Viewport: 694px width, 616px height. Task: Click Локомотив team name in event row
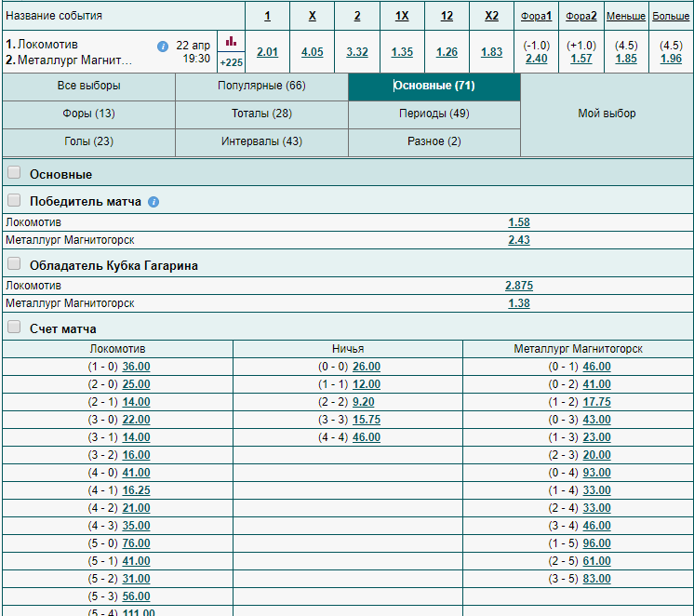(x=47, y=45)
